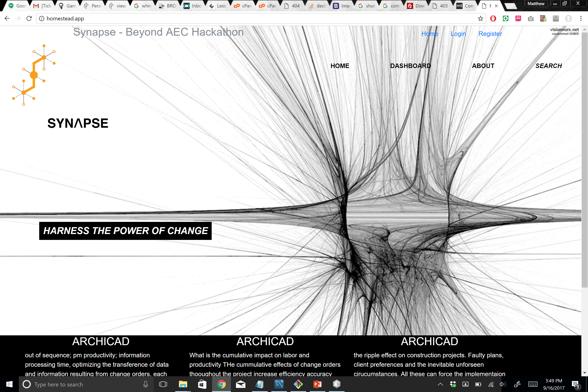Click the page's vertical scrollbar
This screenshot has width=588, height=392.
point(584,160)
